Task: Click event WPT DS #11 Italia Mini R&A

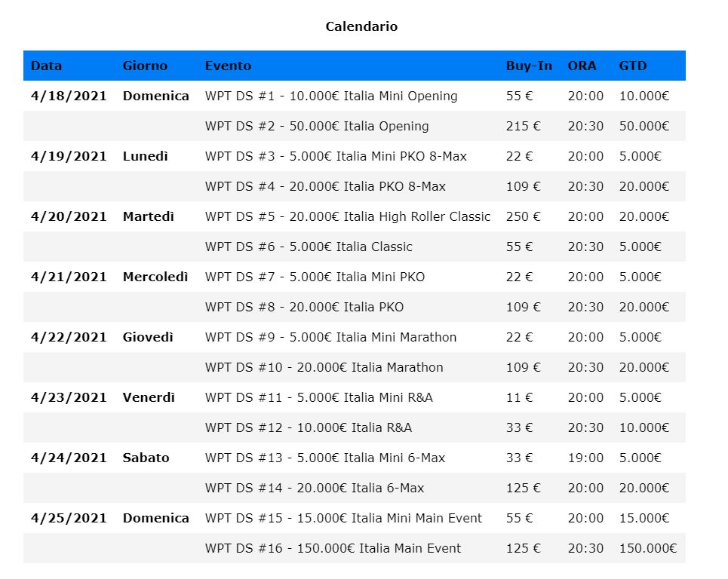Action: [x=319, y=397]
